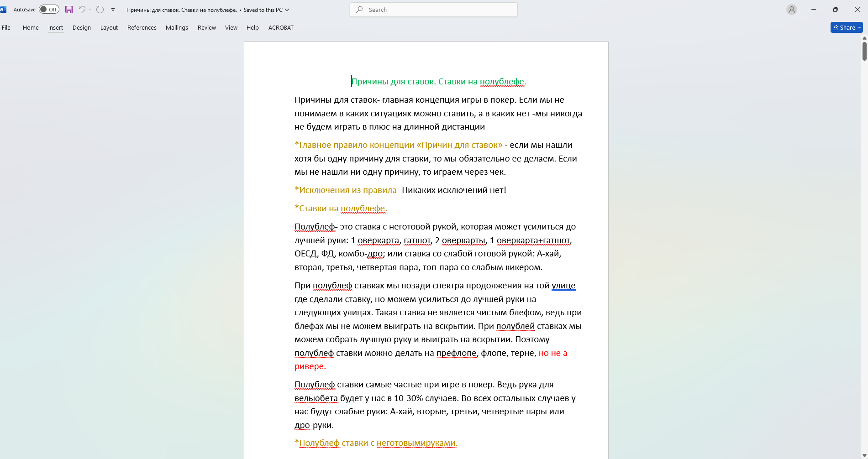
Task: Click the document title in the title bar
Action: (182, 10)
